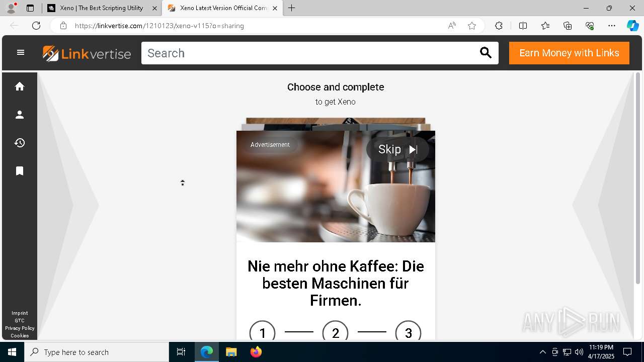Image resolution: width=644 pixels, height=362 pixels.
Task: Activate Read aloud icon
Action: tap(452, 26)
